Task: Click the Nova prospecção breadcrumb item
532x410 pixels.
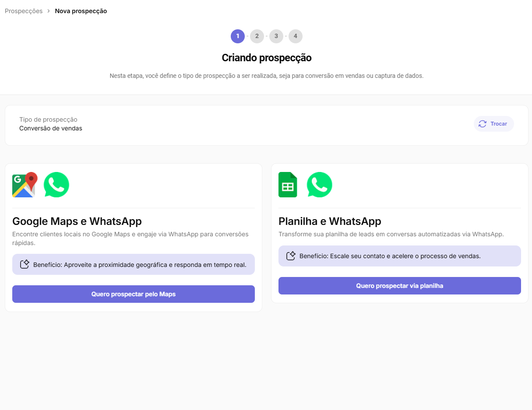Action: pos(81,11)
